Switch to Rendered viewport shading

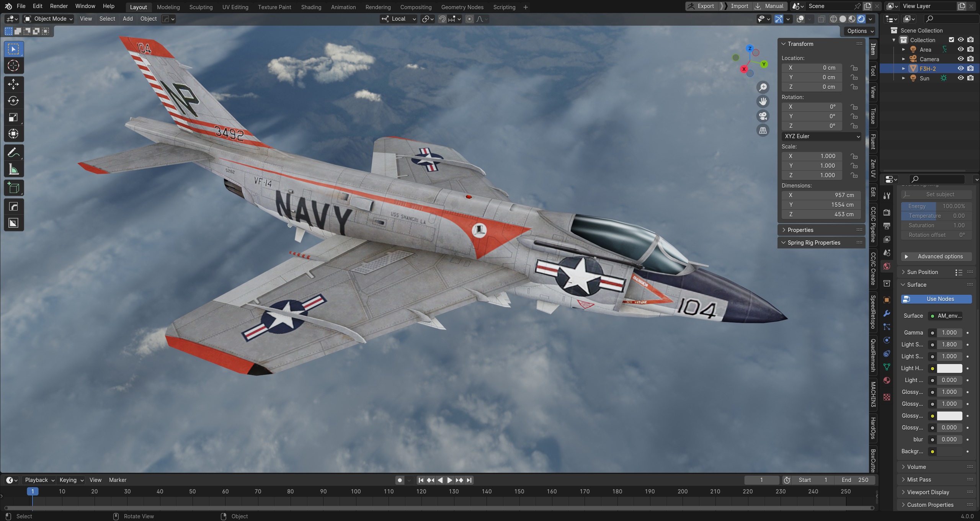pyautogui.click(x=861, y=19)
